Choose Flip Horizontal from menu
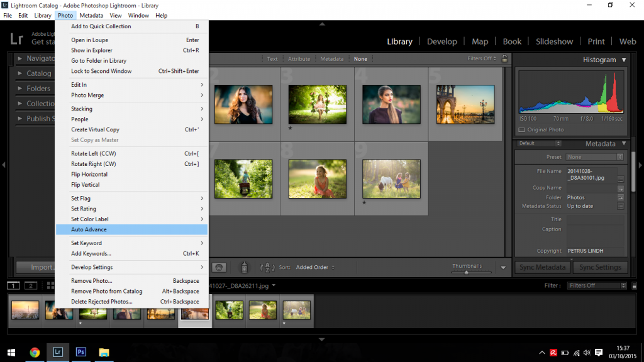Image resolution: width=644 pixels, height=362 pixels. tap(132, 174)
